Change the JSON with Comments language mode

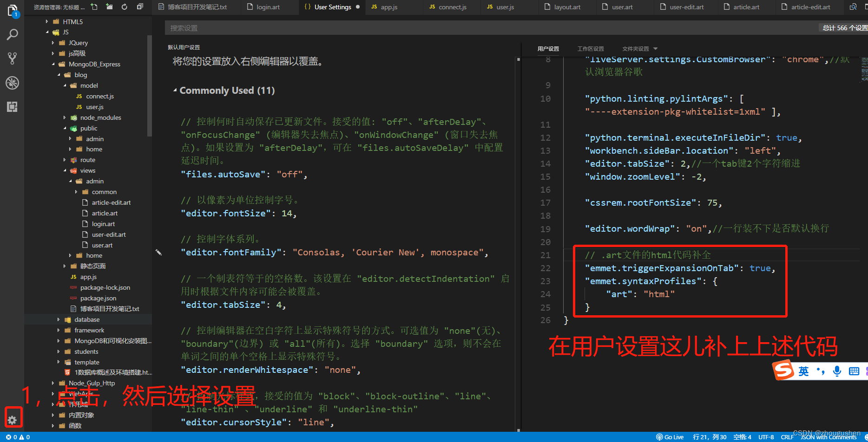pos(828,436)
